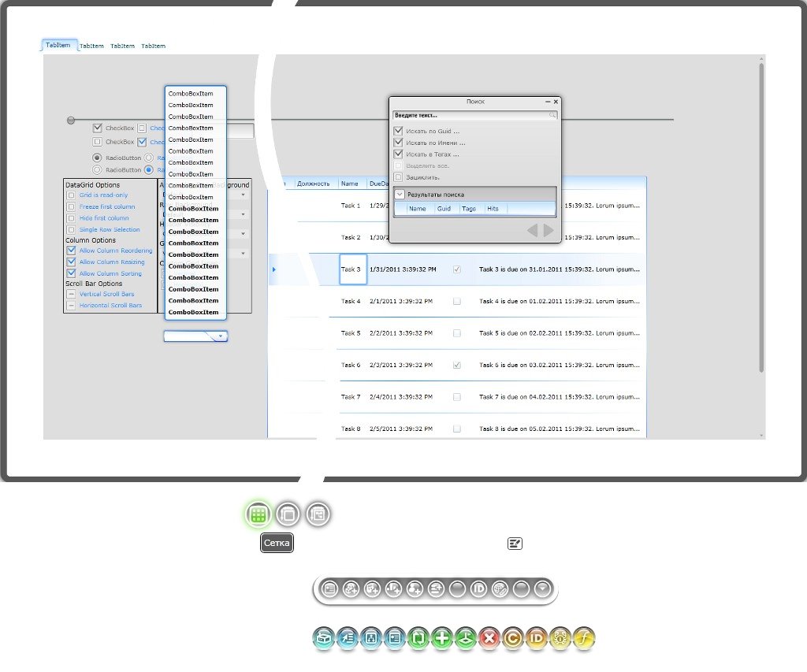
Task: Enable Hide first column option
Action: [71, 218]
